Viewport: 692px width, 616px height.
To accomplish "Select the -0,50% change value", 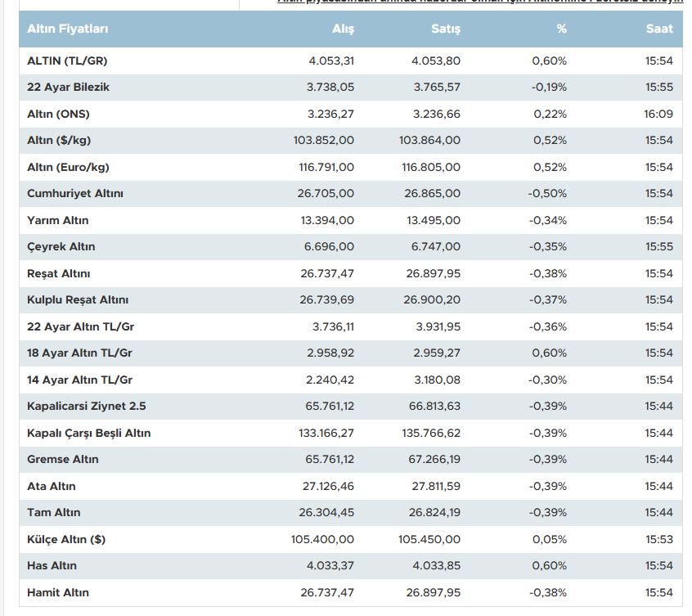I will click(x=547, y=193).
